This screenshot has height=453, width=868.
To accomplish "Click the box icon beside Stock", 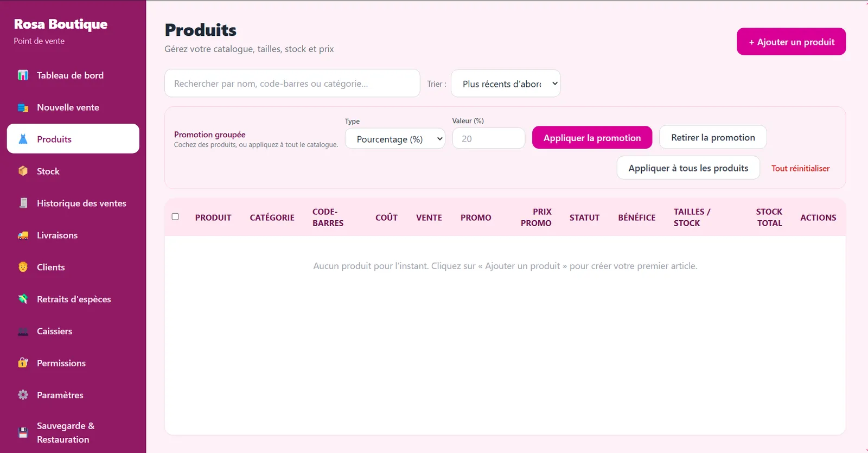I will (x=23, y=171).
